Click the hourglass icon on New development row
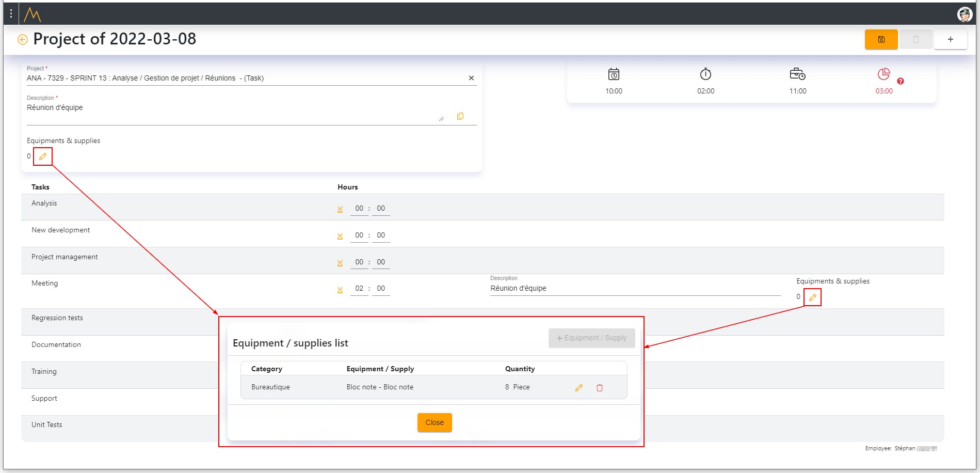980x473 pixels. tap(340, 236)
